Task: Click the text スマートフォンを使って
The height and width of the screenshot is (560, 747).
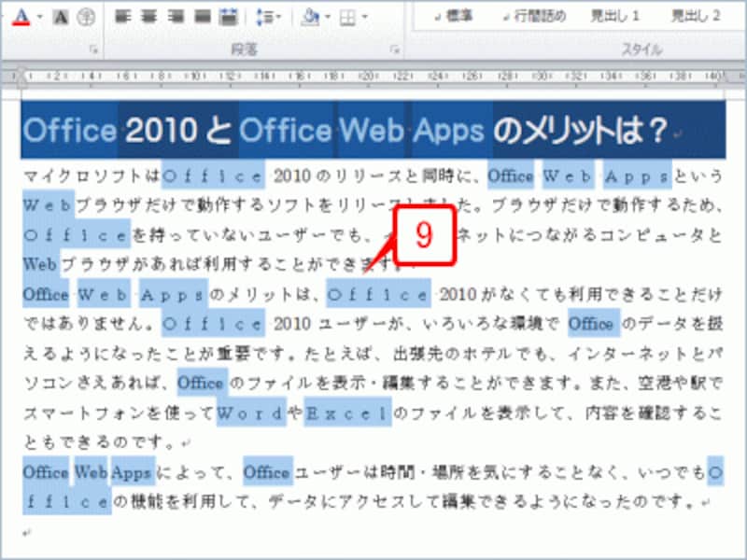Action: point(120,413)
